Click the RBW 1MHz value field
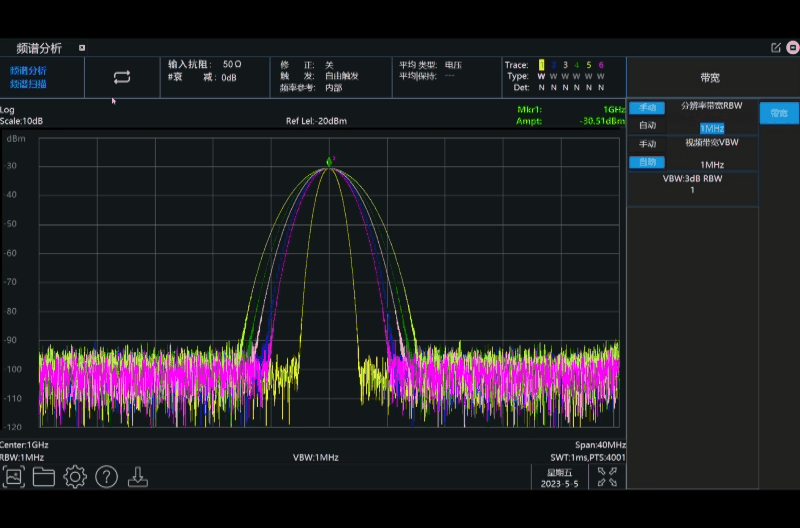The height and width of the screenshot is (528, 800). [712, 128]
